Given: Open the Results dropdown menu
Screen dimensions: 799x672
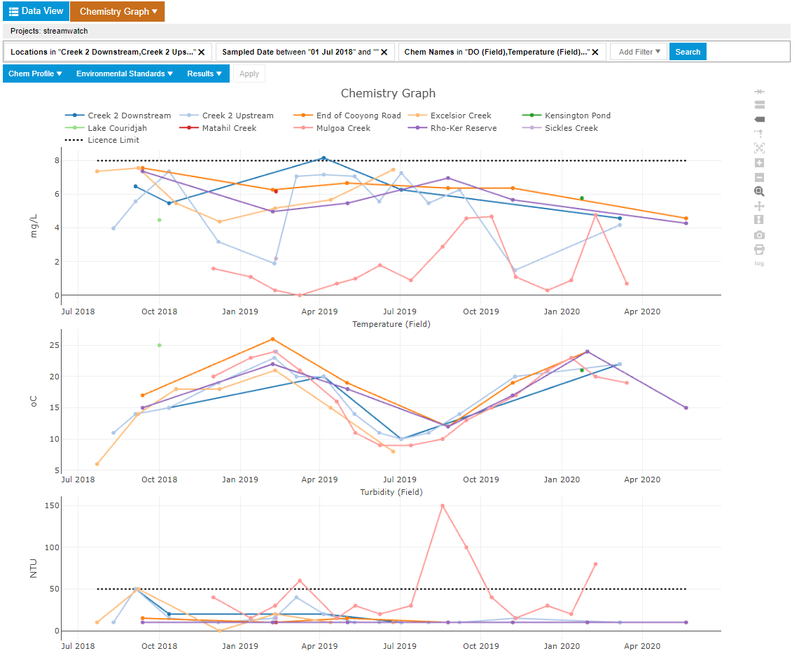Looking at the screenshot, I should coord(204,73).
